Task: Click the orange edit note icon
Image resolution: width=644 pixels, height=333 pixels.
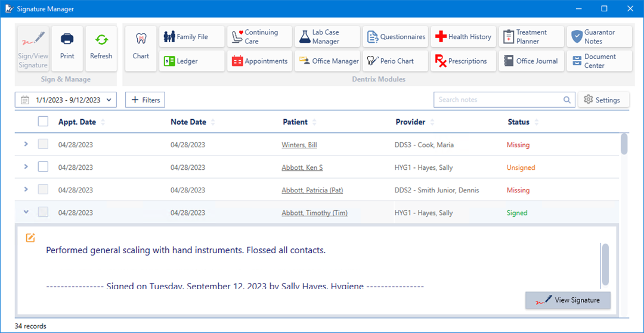Action: coord(30,238)
